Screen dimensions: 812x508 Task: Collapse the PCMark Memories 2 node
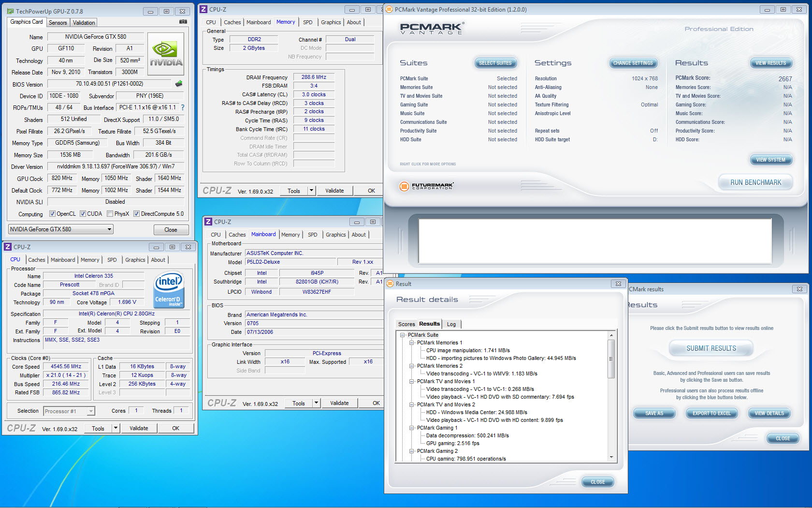[x=411, y=366]
